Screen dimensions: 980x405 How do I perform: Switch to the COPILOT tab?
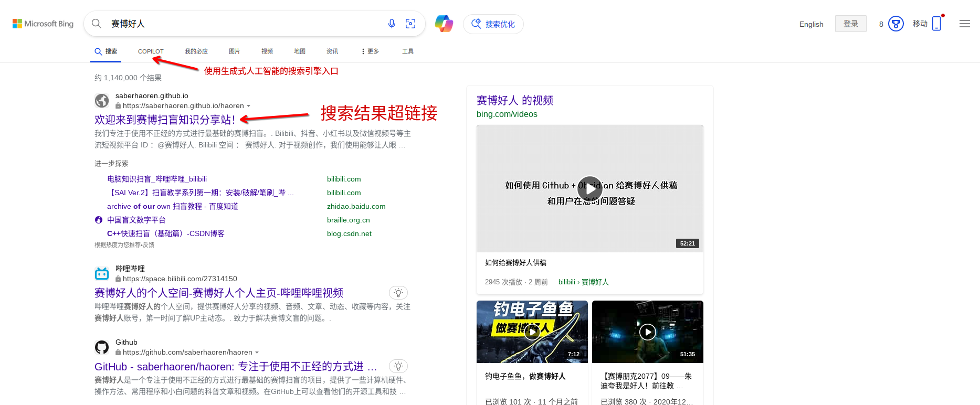click(151, 51)
